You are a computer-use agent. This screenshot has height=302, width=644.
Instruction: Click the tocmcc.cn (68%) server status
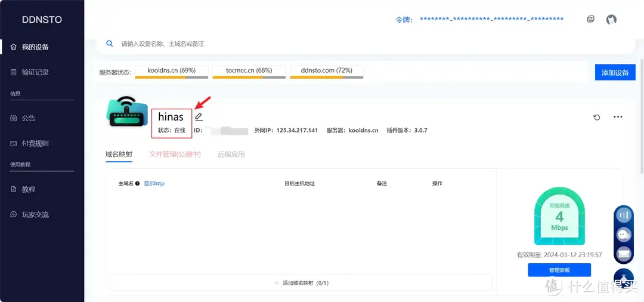pyautogui.click(x=249, y=72)
